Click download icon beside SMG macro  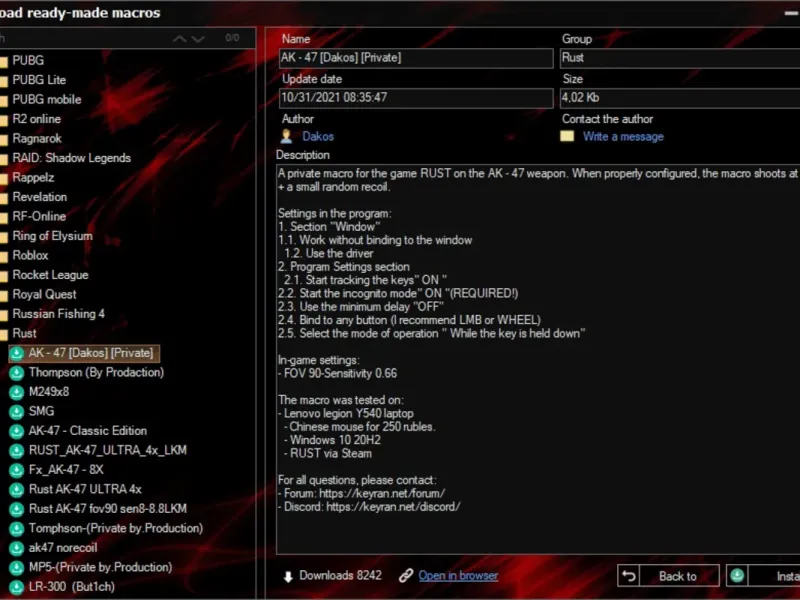(16, 412)
